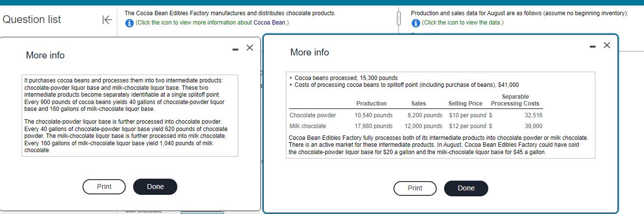Click 6,200 pounds sales value

tap(425, 115)
